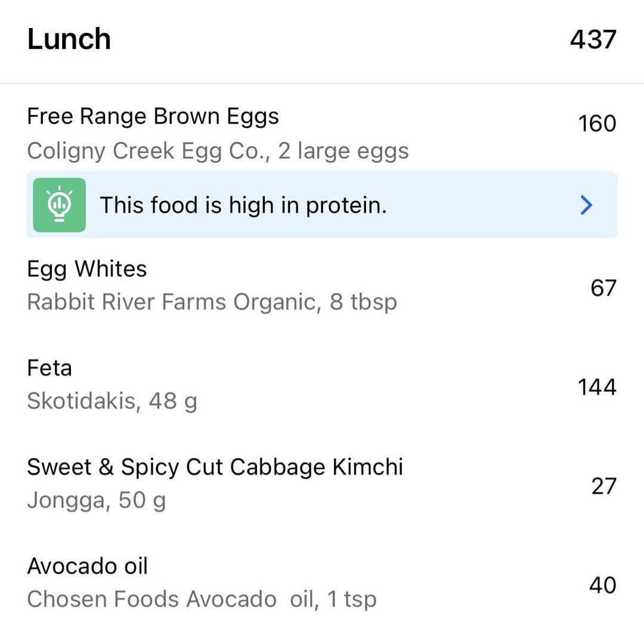Tap the Skotidakis, 48 g serving detail

pyautogui.click(x=112, y=401)
